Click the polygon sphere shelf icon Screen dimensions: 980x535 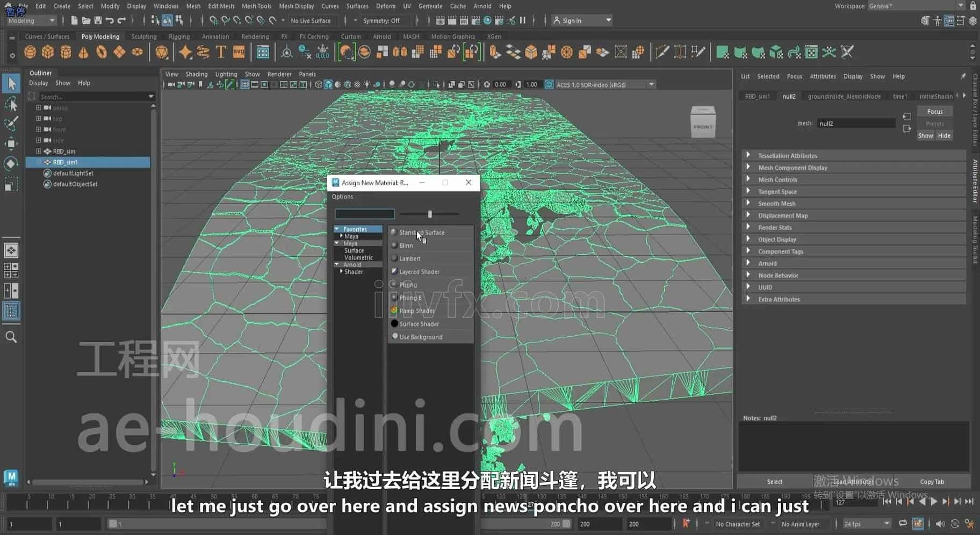(x=30, y=52)
